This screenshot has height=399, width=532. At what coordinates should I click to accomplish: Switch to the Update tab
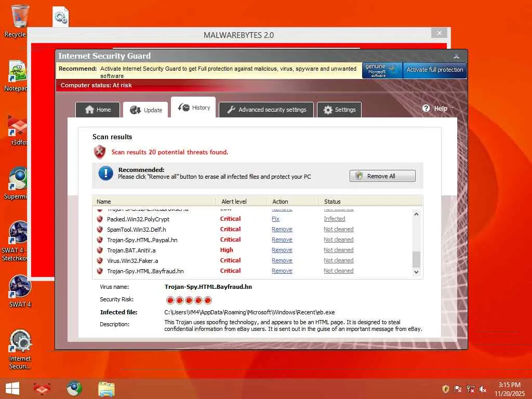tap(145, 110)
